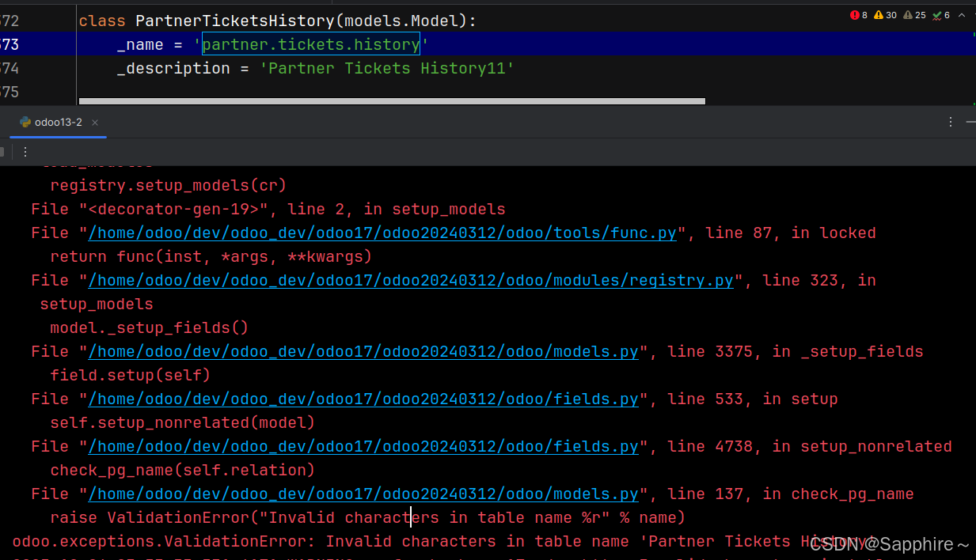Viewport: 976px width, 560px height.
Task: Open the models.py link at line 3375
Action: 363,352
